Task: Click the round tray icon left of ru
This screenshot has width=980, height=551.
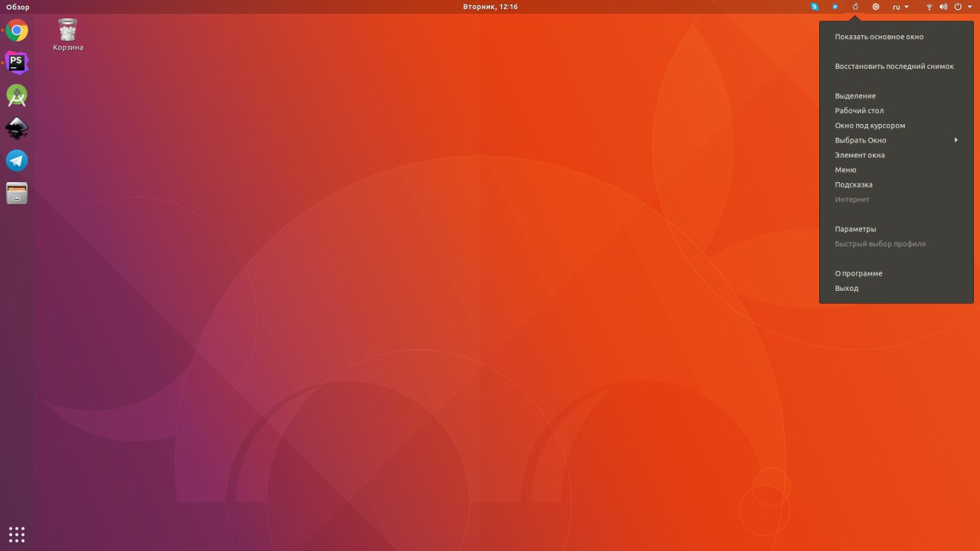Action: coord(876,7)
